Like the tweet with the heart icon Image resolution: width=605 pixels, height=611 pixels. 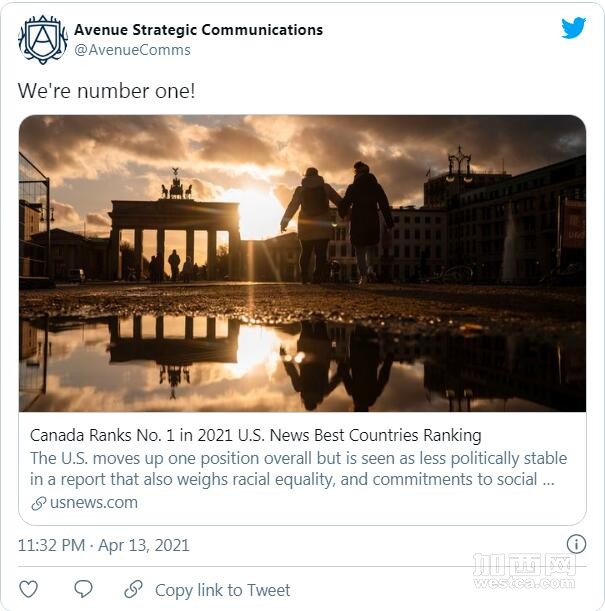point(29,589)
